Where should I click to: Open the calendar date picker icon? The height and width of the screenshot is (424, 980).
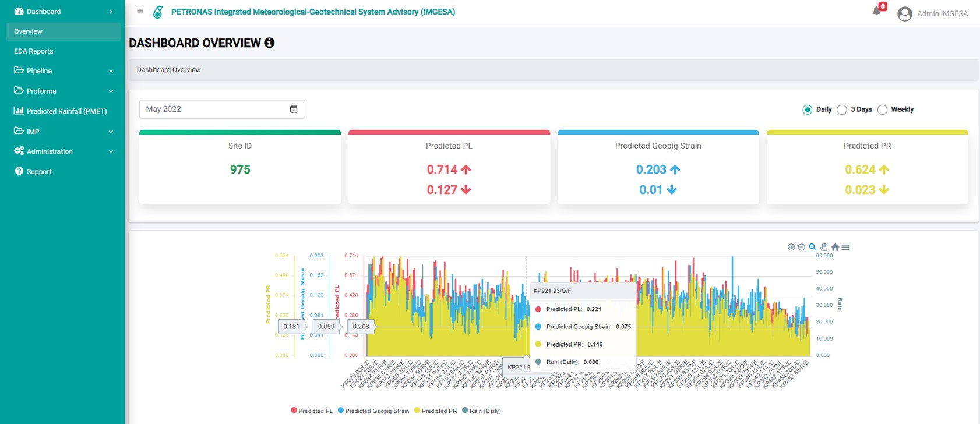pos(294,109)
